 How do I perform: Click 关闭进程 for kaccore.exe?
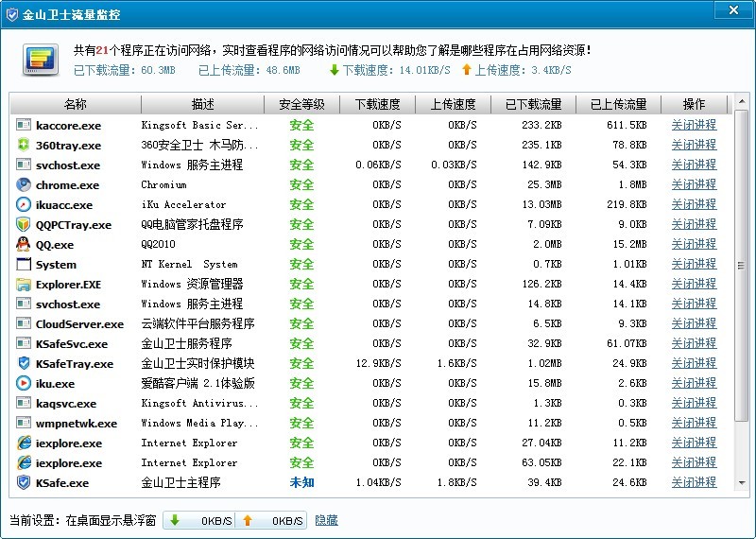[695, 125]
